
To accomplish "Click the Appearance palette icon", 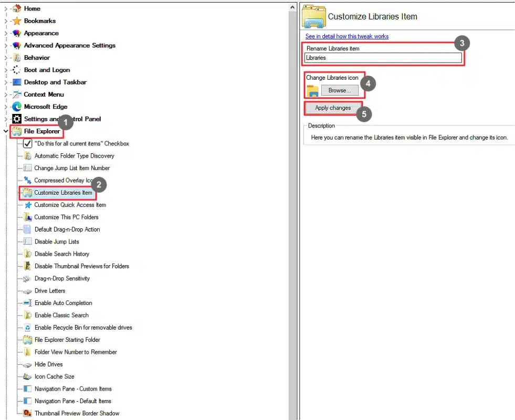I will [17, 33].
